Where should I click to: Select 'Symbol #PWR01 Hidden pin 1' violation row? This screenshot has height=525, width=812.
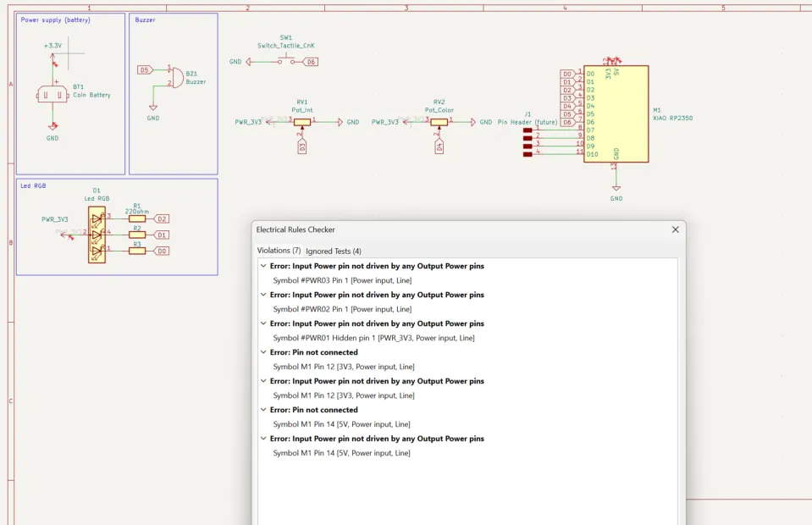[x=374, y=338]
